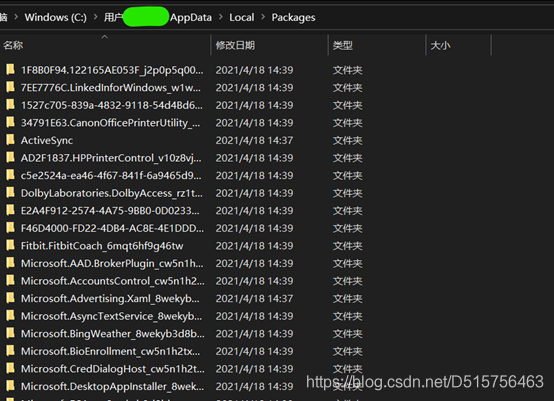Click folder icon of AD2F1837.HPPrinterControl row
Viewport: 554px width, 401px height.
pos(10,157)
